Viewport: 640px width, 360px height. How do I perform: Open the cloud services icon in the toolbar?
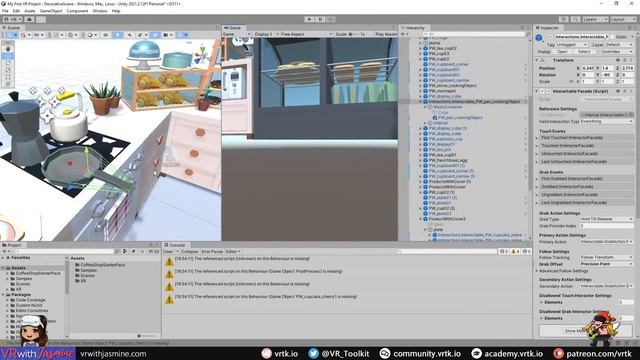(x=29, y=19)
